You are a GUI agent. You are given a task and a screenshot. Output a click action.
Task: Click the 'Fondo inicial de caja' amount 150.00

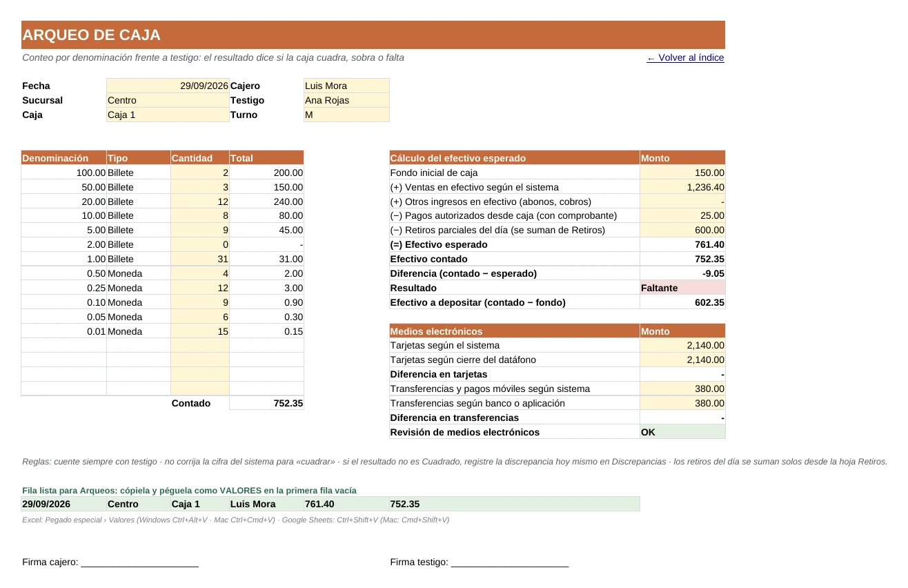point(682,173)
